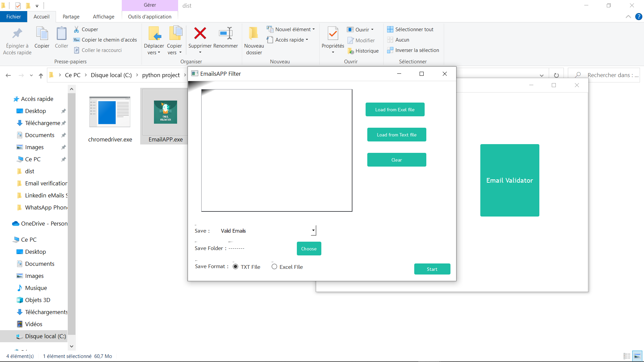Click the Copier icon in Presse-papiers
This screenshot has width=644, height=362.
pos(42,34)
